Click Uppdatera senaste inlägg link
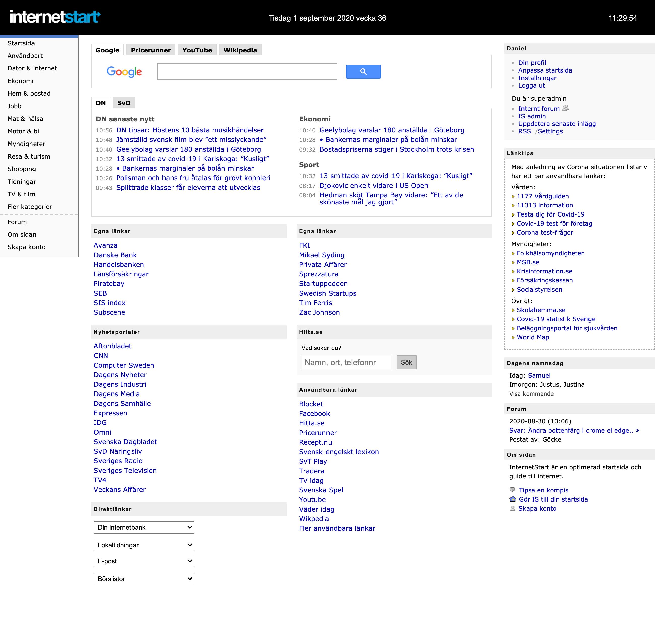Screen dimensions: 655x644 click(557, 124)
